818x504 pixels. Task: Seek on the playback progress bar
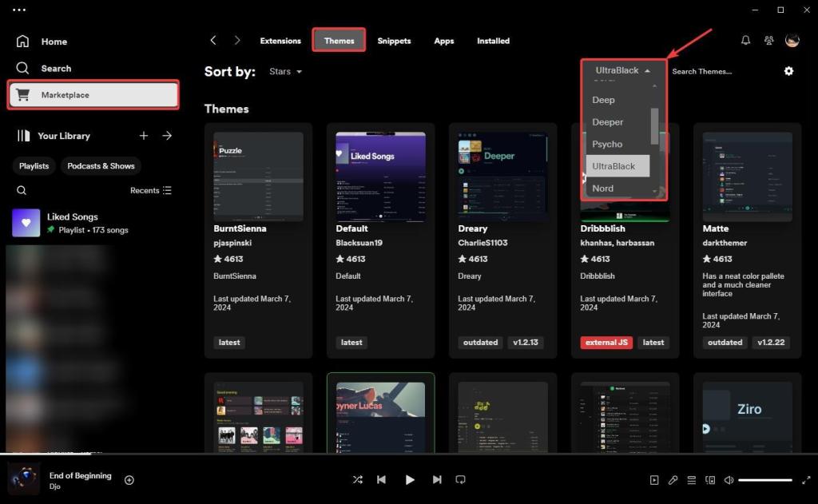point(409,454)
